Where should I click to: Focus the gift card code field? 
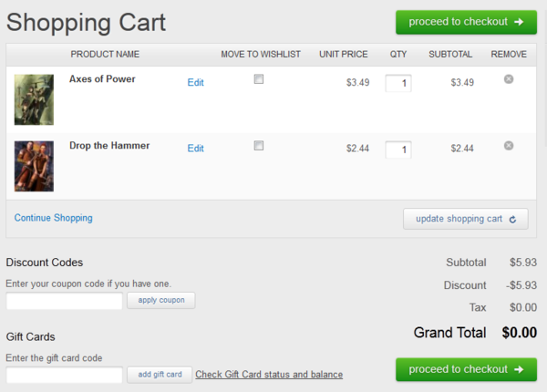point(64,375)
